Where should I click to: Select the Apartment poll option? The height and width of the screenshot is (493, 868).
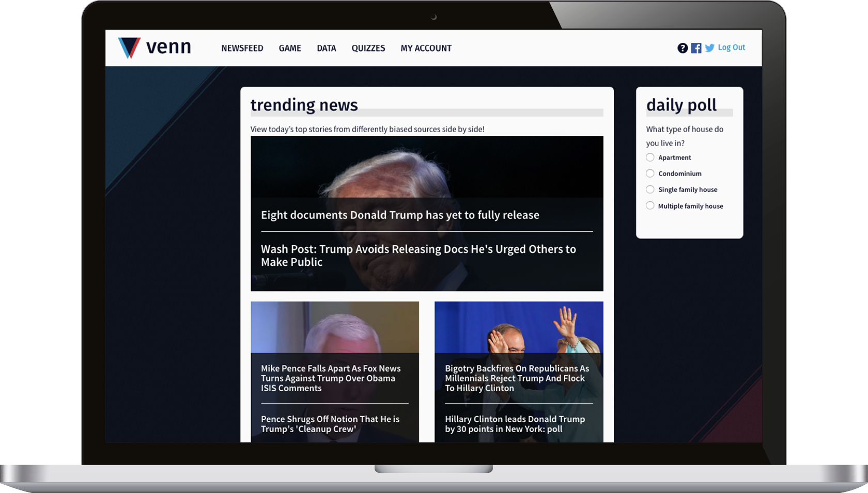[650, 157]
